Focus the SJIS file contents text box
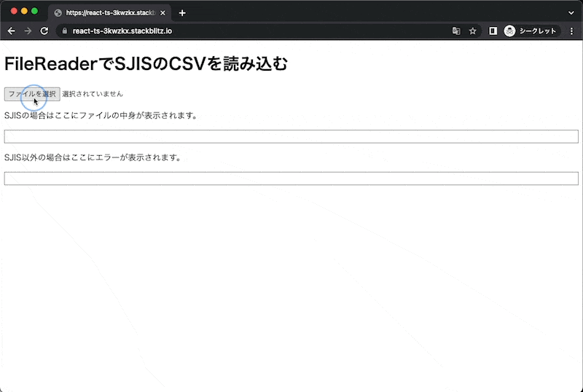The height and width of the screenshot is (392, 583). (x=291, y=136)
